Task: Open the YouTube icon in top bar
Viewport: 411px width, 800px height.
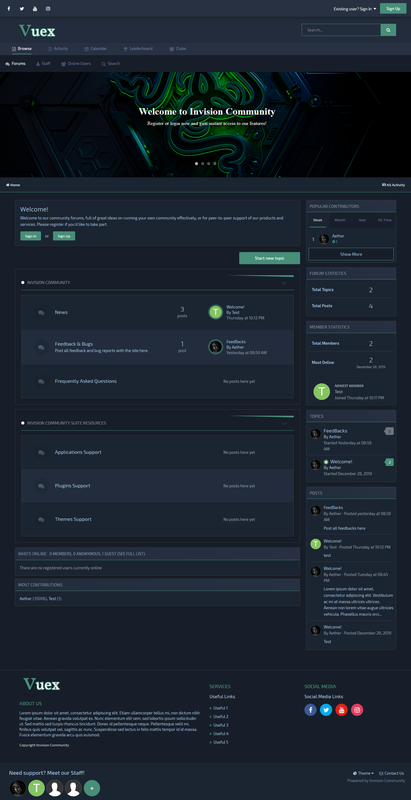Action: [35, 9]
